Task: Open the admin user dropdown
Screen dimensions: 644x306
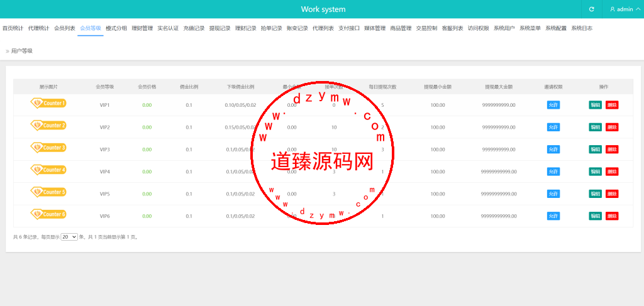Action: tap(625, 9)
